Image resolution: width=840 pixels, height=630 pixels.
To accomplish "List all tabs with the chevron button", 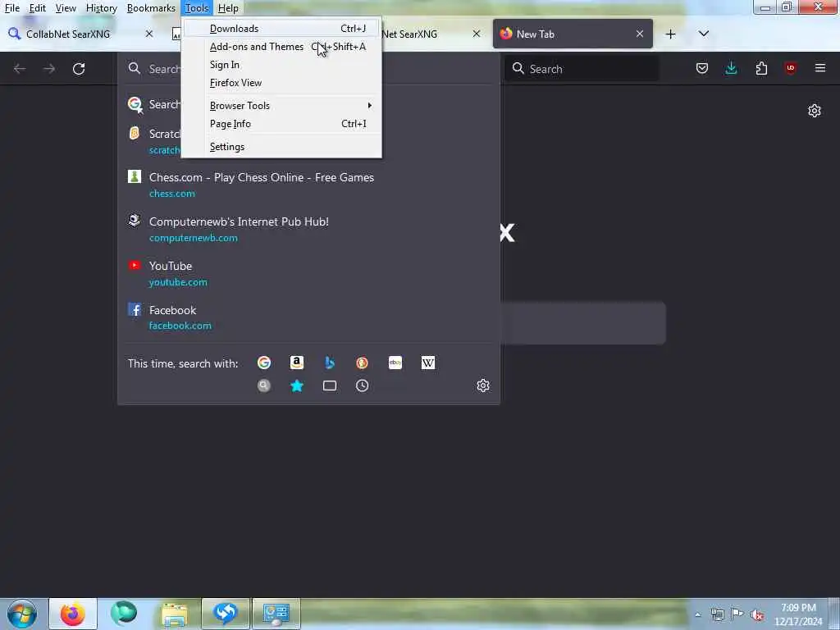I will [x=703, y=34].
